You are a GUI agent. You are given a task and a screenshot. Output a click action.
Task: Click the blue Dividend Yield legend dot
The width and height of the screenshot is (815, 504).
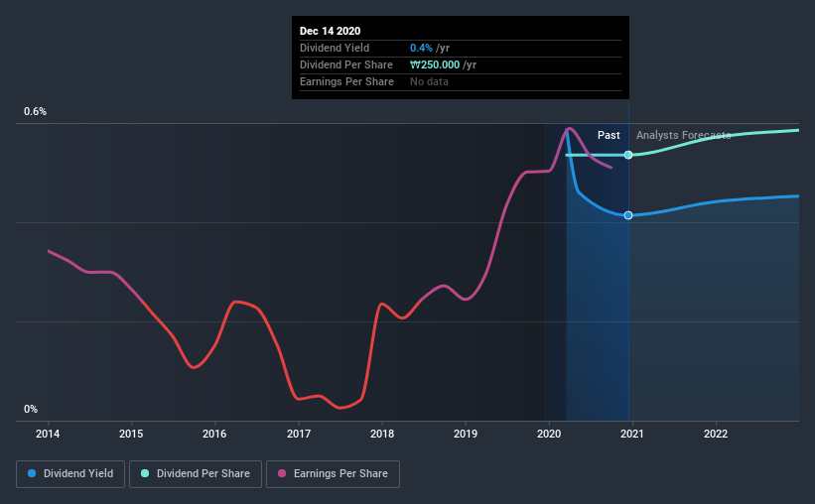pyautogui.click(x=32, y=473)
